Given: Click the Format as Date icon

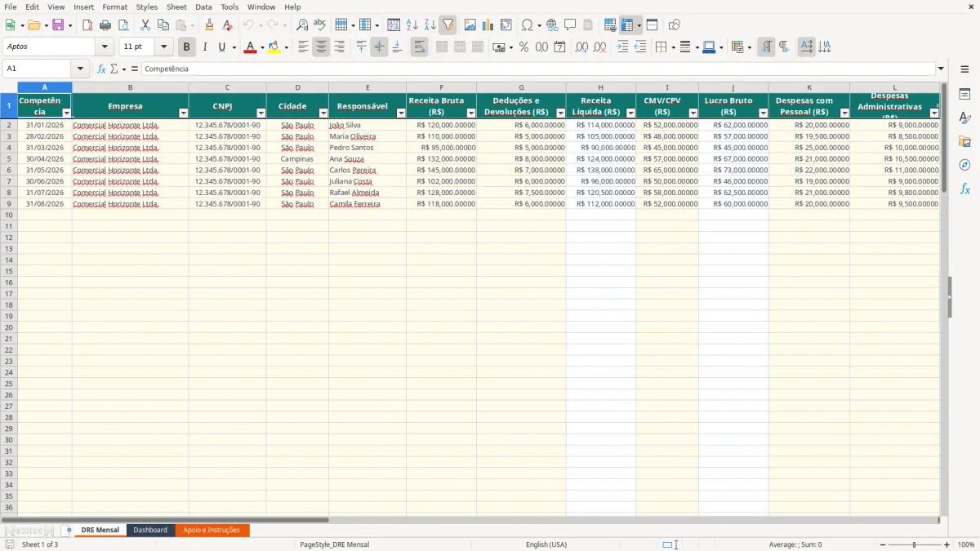Looking at the screenshot, I should click(559, 47).
